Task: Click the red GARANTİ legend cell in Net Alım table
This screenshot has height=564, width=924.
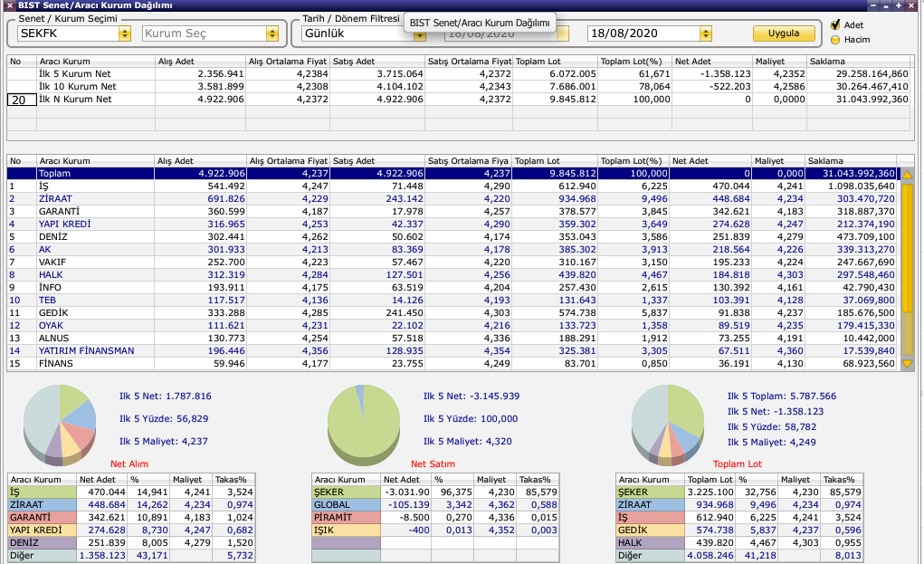Action: tap(43, 518)
